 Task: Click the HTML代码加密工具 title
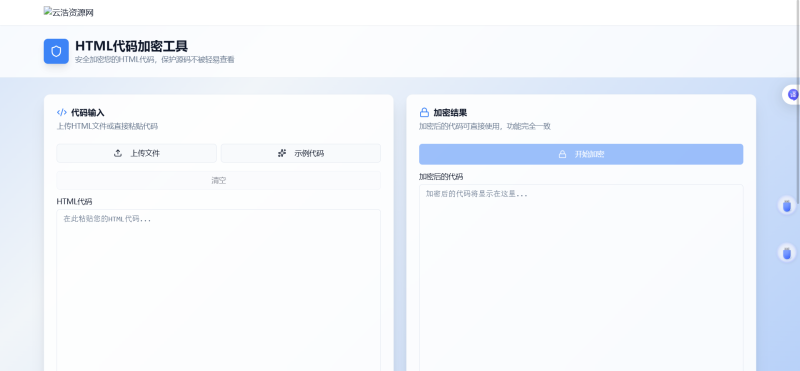(132, 46)
